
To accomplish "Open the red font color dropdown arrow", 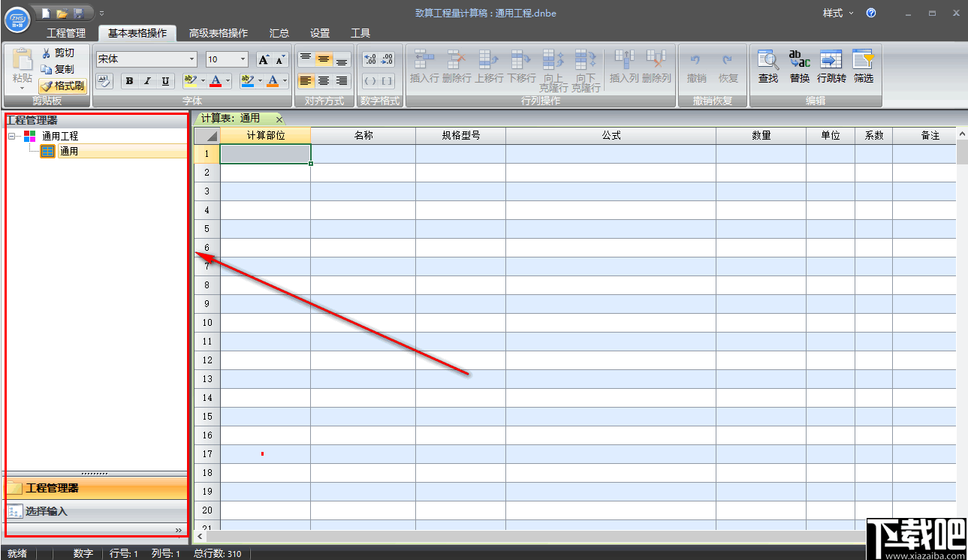I will pos(228,81).
